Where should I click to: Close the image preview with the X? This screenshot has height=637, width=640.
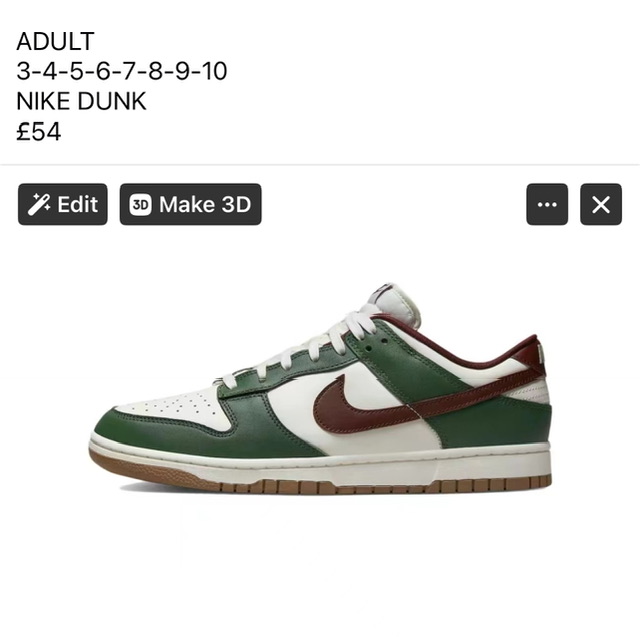pyautogui.click(x=601, y=204)
